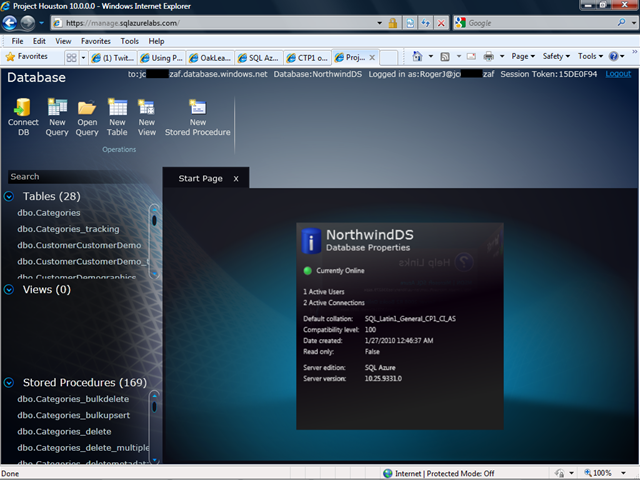This screenshot has width=640, height=480.
Task: Open the Page menu dropdown
Action: click(523, 56)
